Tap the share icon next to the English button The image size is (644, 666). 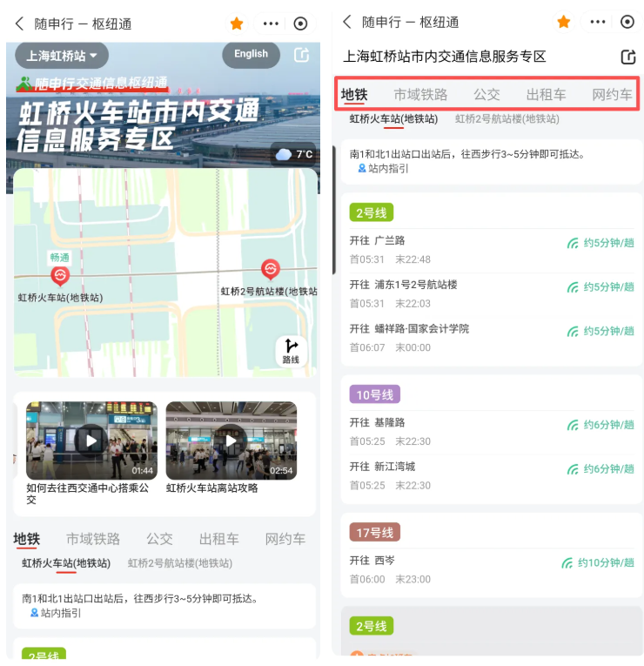(301, 55)
